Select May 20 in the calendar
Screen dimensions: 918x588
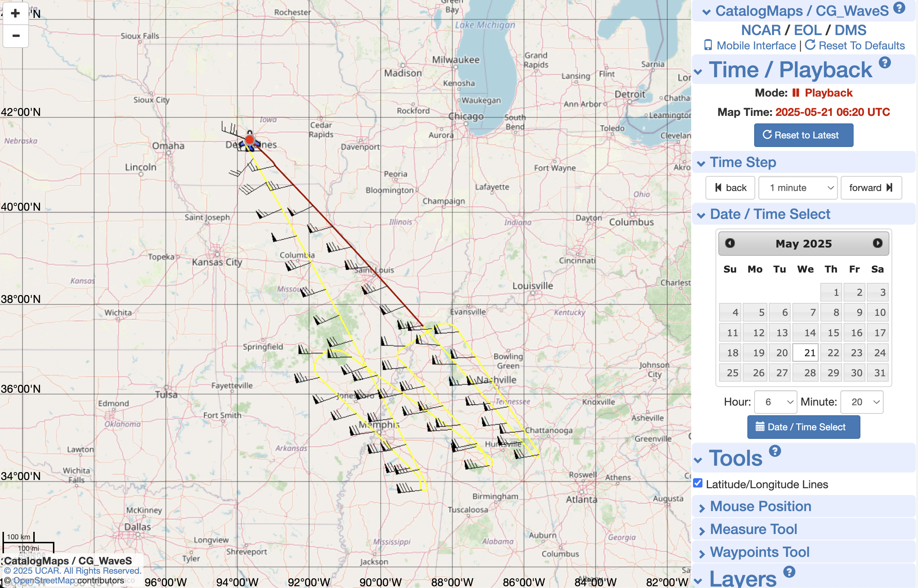pyautogui.click(x=780, y=353)
